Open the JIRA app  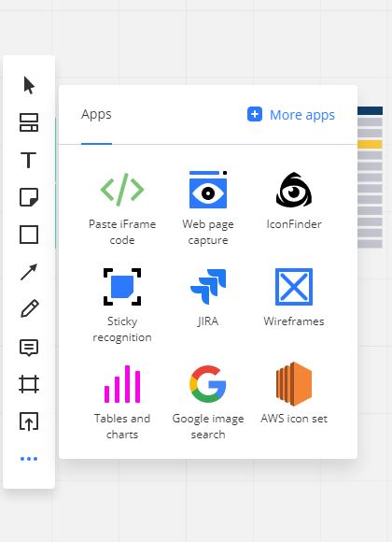pyautogui.click(x=208, y=298)
